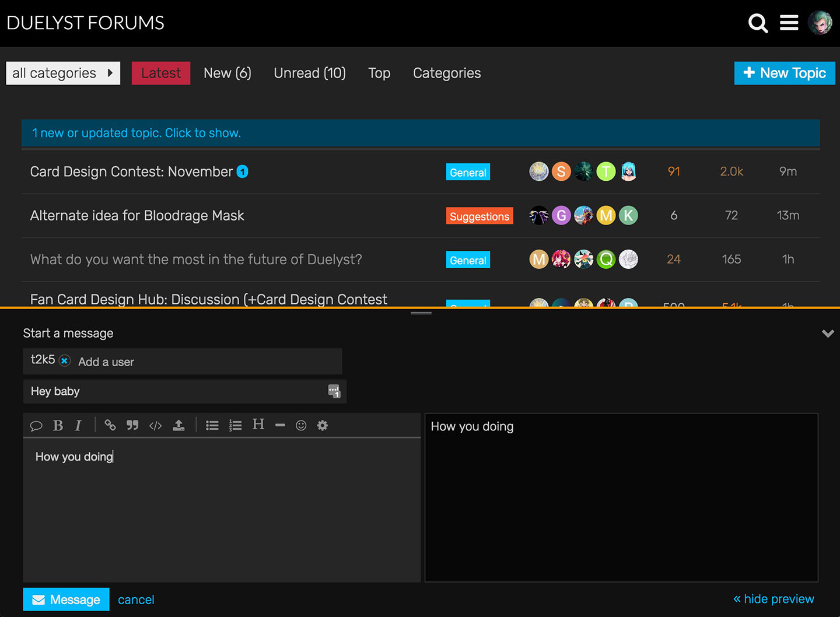Insert preformatted code block icon
Image resolution: width=840 pixels, height=617 pixels.
click(155, 426)
